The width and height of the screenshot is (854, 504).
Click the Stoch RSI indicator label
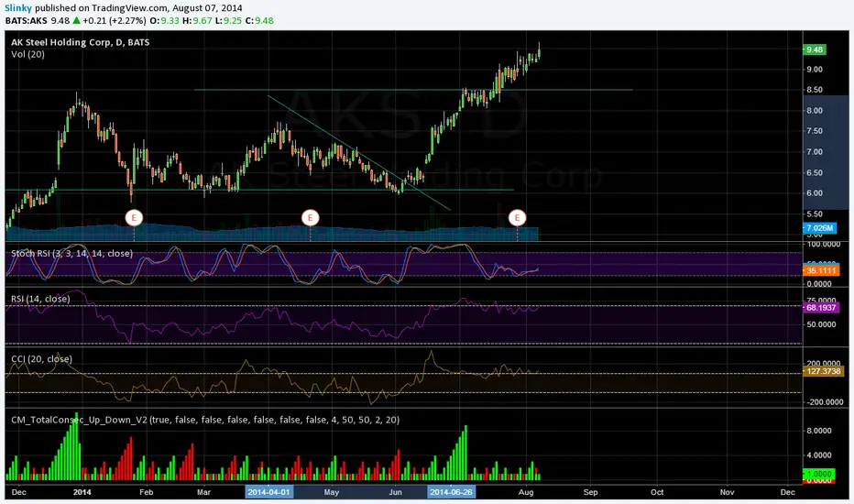[x=71, y=253]
